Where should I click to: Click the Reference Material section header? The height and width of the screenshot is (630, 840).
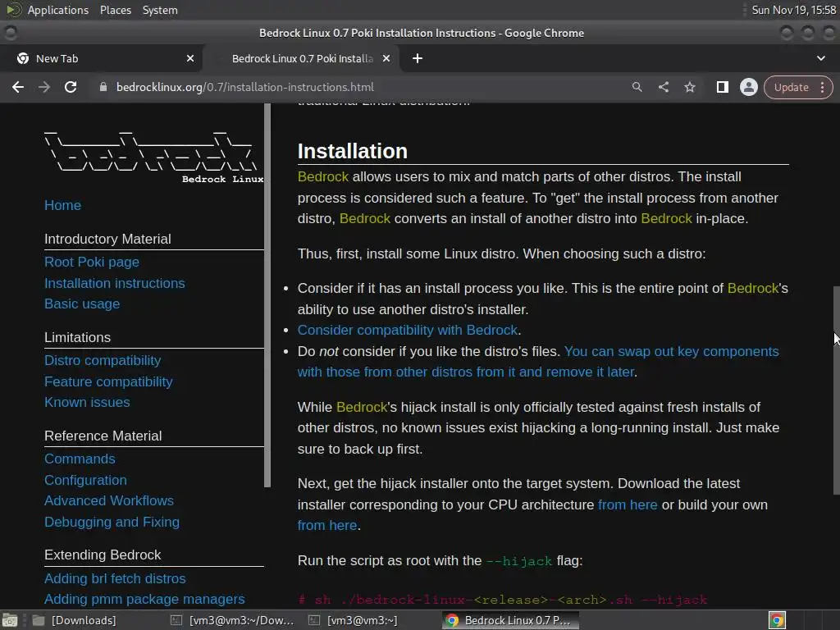[x=103, y=436]
